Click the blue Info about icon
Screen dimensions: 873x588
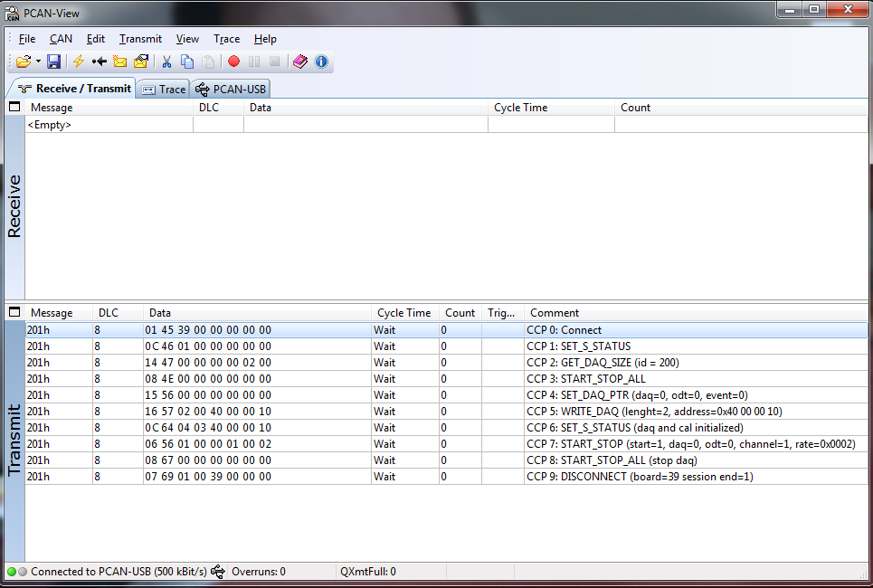321,62
